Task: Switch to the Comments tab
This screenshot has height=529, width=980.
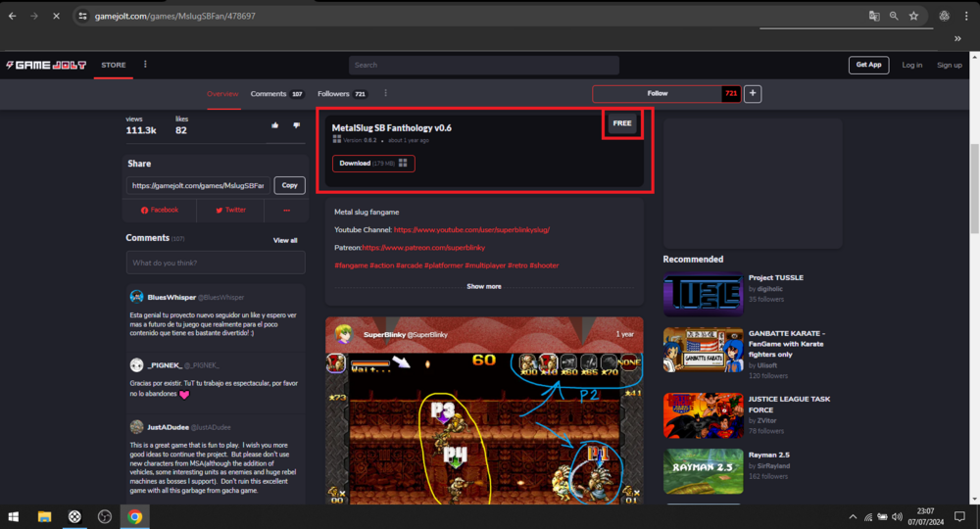Action: coord(269,93)
